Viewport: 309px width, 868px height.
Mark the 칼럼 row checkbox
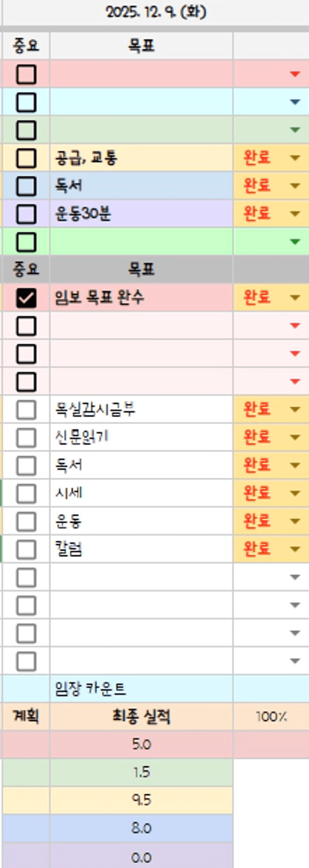[x=26, y=549]
